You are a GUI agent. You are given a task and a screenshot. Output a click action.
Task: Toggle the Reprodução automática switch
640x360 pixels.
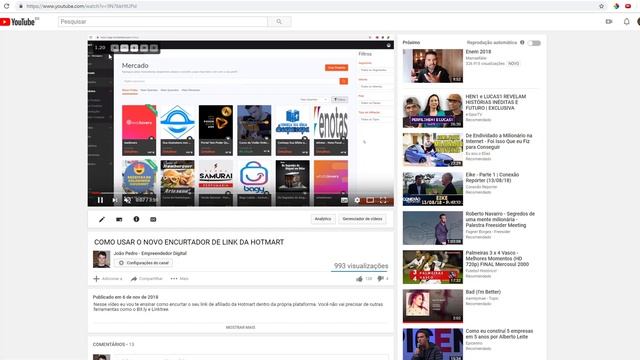tap(534, 43)
